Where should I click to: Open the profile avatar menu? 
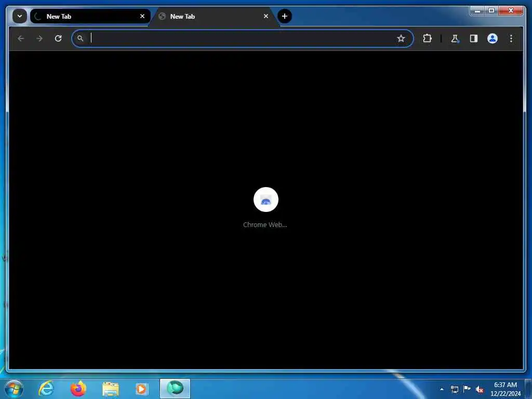pos(493,38)
